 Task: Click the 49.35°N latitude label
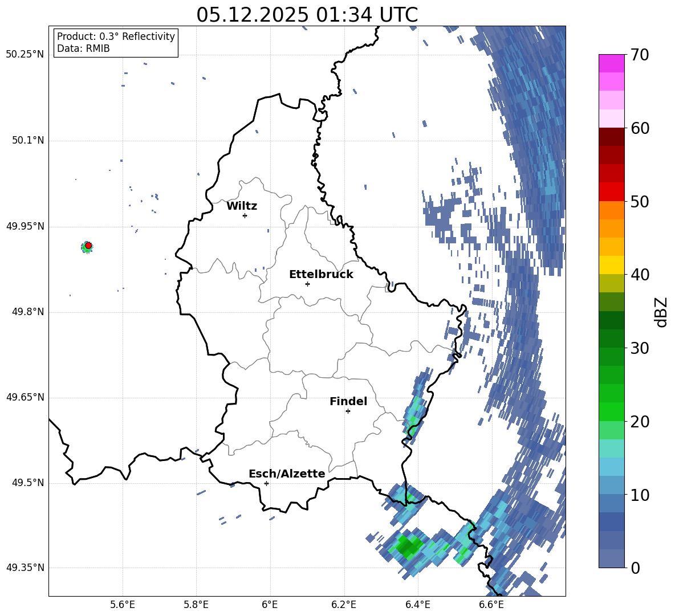25,568
